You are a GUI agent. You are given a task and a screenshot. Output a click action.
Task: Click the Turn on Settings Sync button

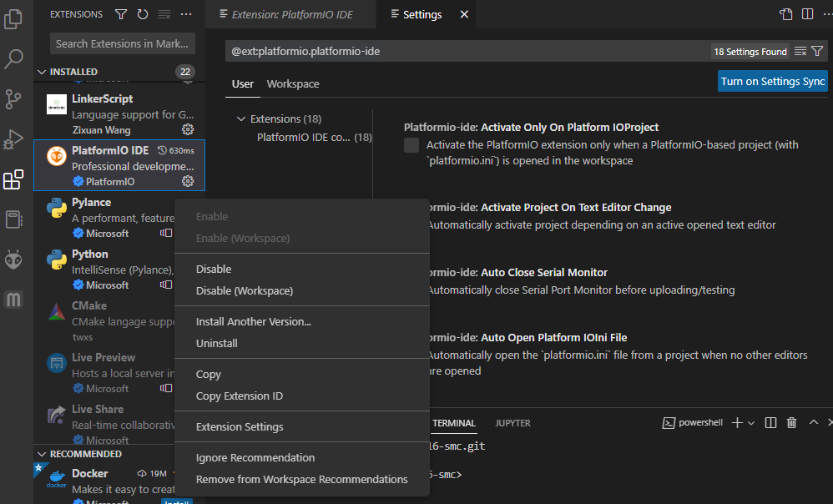coord(771,81)
